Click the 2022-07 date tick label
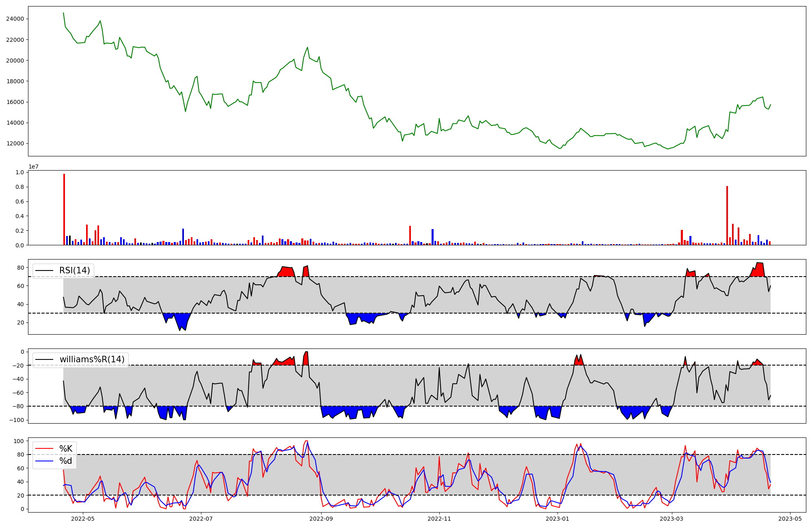Screen dimensions: 812x528 coord(201,519)
